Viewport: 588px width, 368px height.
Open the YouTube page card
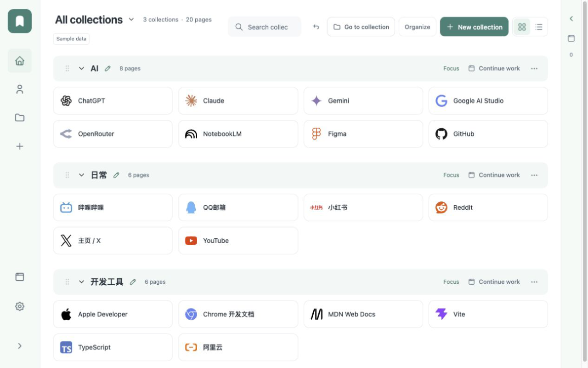tap(238, 241)
